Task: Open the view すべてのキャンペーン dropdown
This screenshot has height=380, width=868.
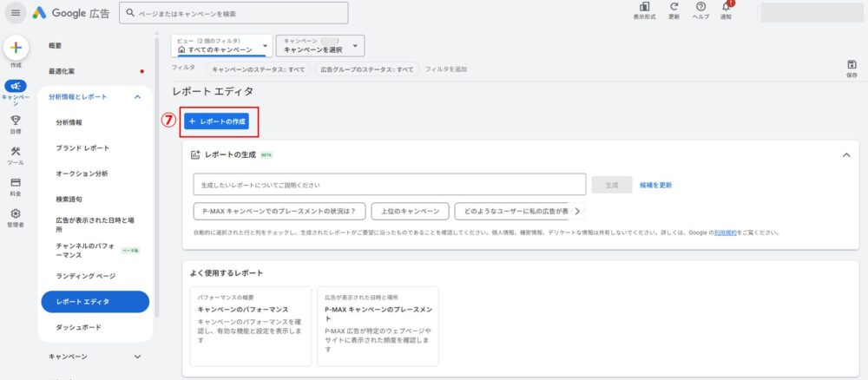Action: pos(222,46)
